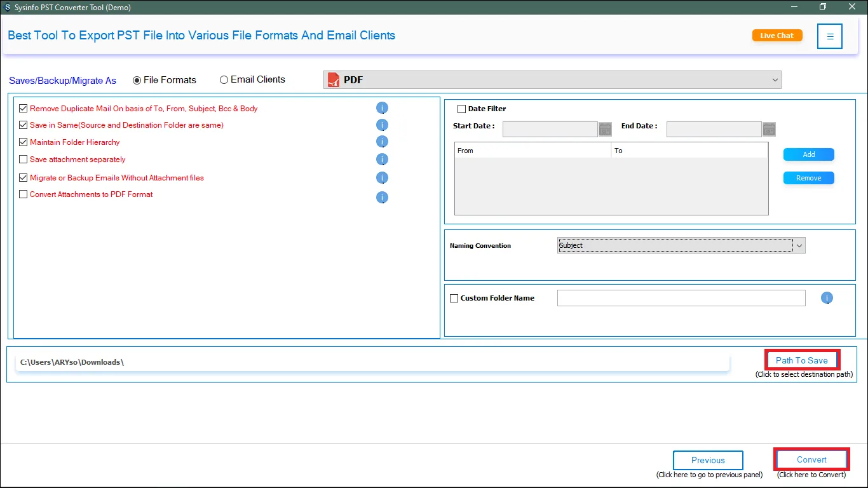This screenshot has width=868, height=488.
Task: Enable Save attachment separately checkbox
Action: [x=24, y=159]
